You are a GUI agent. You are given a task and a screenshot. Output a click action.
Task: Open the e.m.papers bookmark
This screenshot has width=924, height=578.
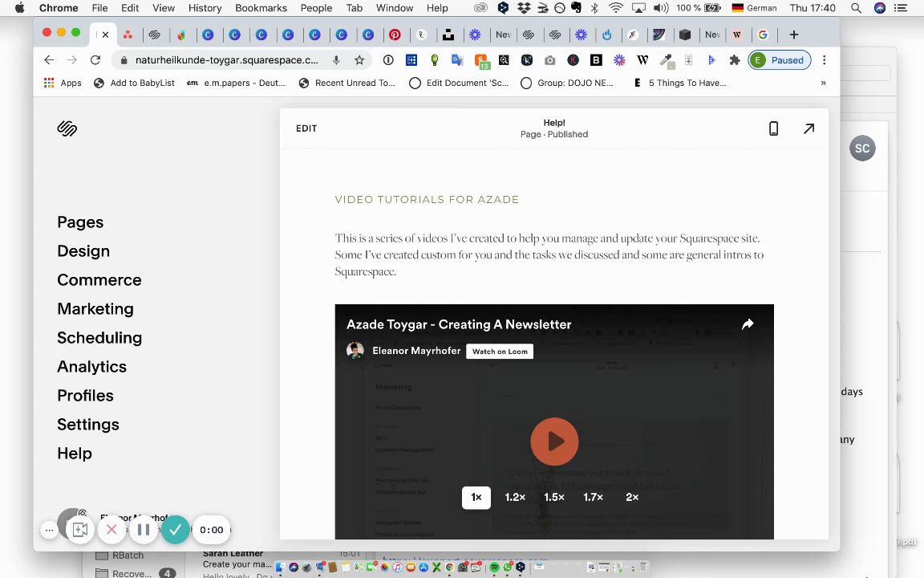coord(236,83)
